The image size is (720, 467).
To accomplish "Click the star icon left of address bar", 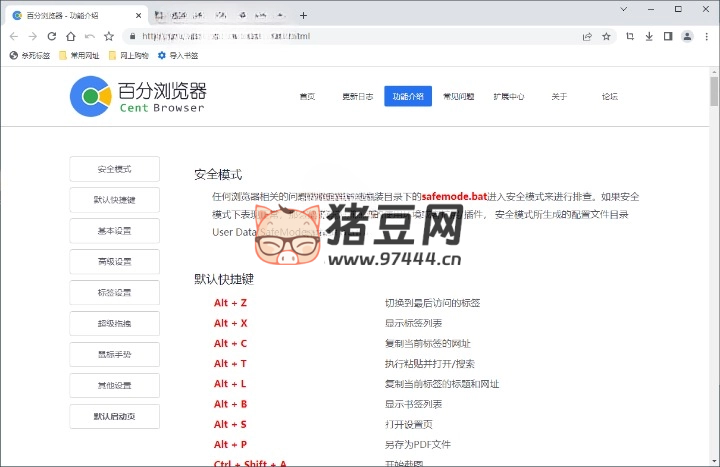I will pyautogui.click(x=108, y=36).
